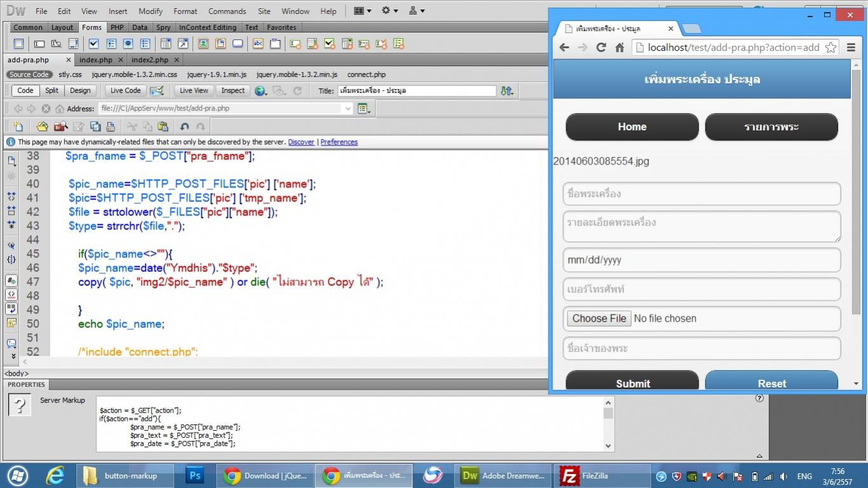Click the Submit button in browser form
The width and height of the screenshot is (868, 488).
632,381
